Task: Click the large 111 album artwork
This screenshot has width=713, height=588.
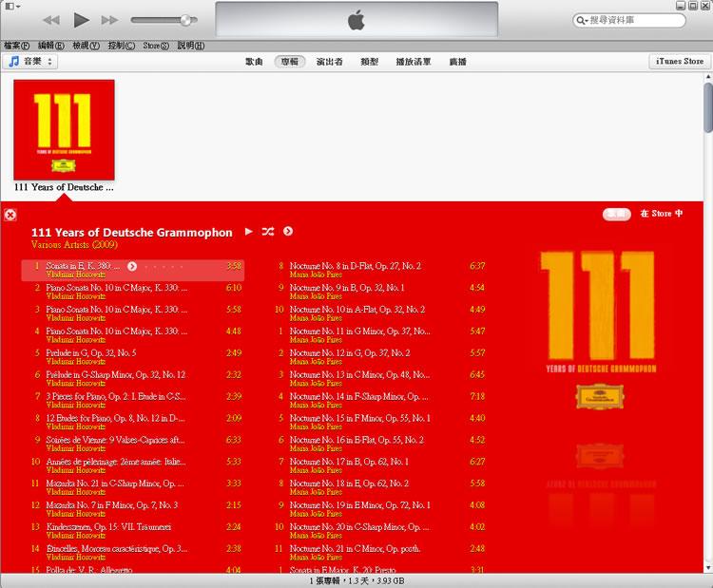Action: click(x=600, y=332)
